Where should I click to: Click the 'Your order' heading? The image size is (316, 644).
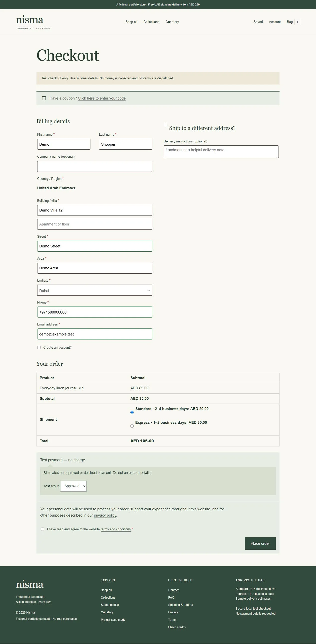pyautogui.click(x=49, y=364)
